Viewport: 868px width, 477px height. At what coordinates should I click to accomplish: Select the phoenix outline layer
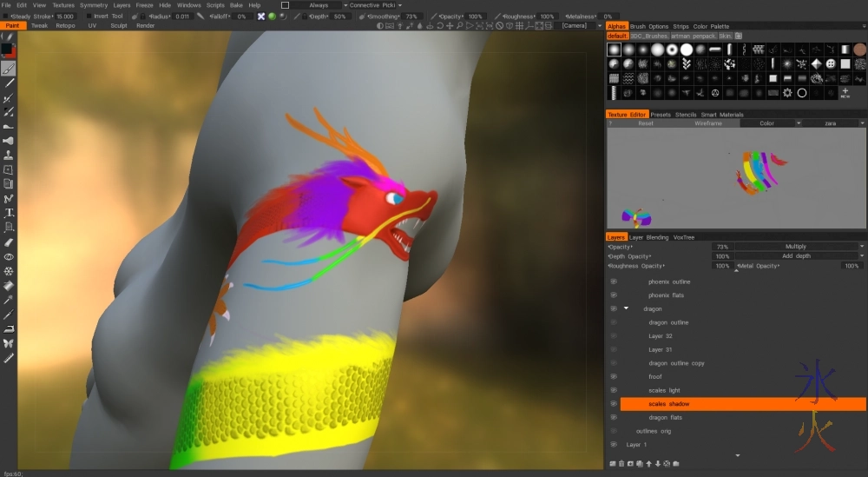(x=669, y=282)
